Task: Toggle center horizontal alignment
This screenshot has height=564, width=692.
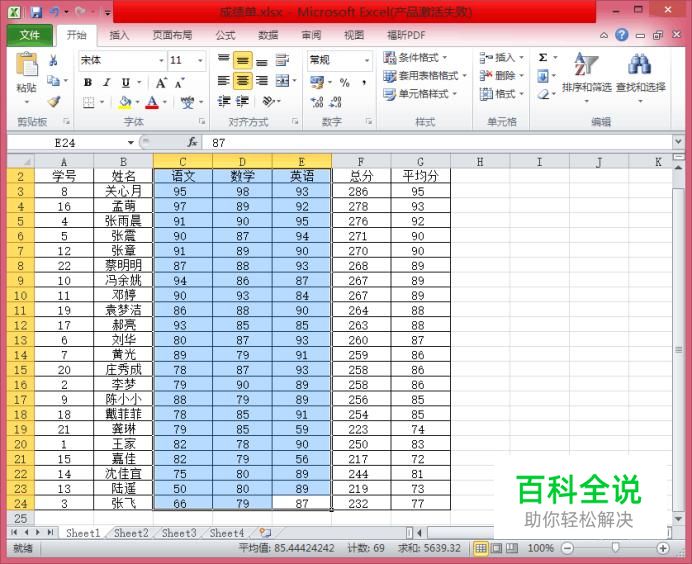Action: 242,80
